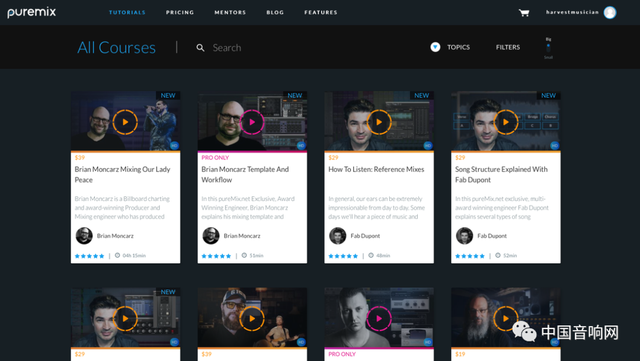Screen dimensions: 640x361
Task: Play the second-row $39 course video
Action: click(x=252, y=319)
